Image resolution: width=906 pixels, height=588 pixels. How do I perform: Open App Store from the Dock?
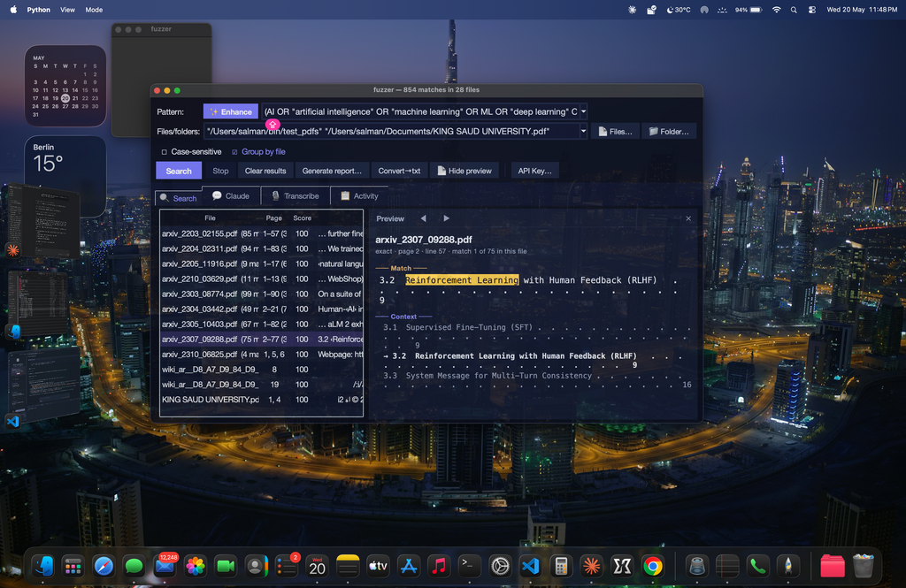pos(409,566)
